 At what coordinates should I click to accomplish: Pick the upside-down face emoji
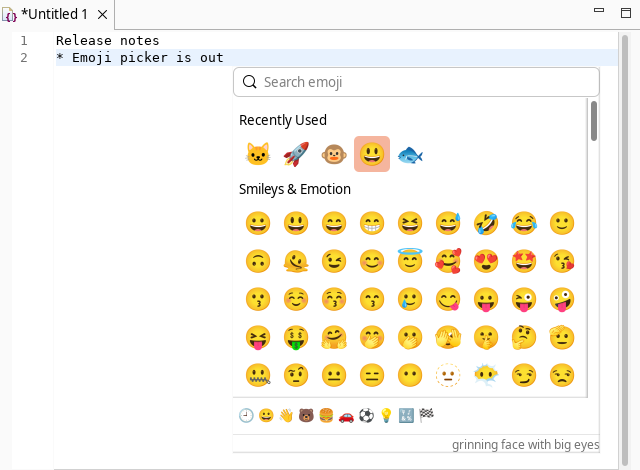pos(258,261)
